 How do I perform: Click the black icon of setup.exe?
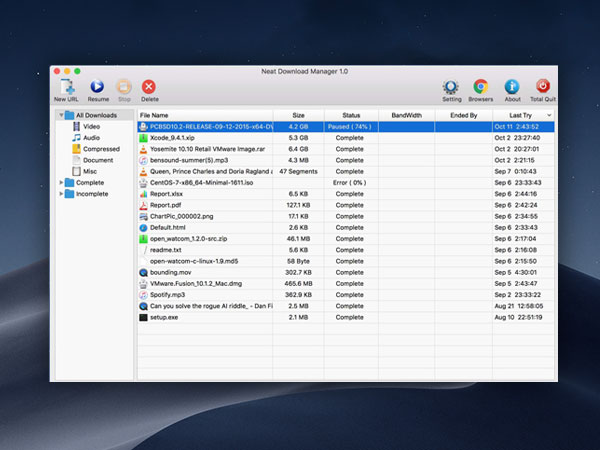click(143, 317)
